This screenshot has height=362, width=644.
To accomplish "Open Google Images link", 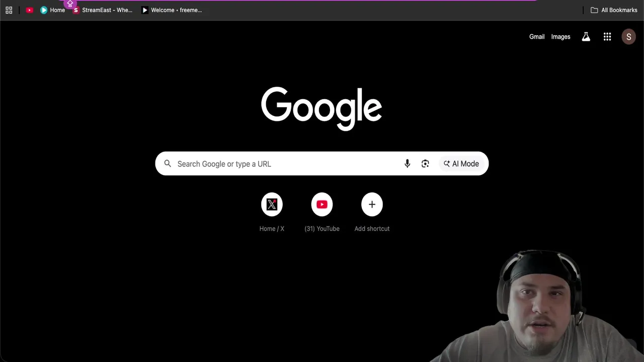I will click(560, 37).
